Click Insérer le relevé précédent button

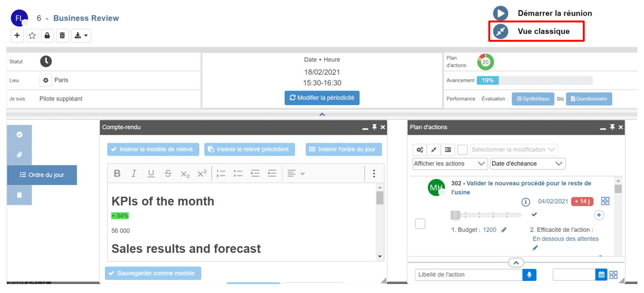coord(249,150)
